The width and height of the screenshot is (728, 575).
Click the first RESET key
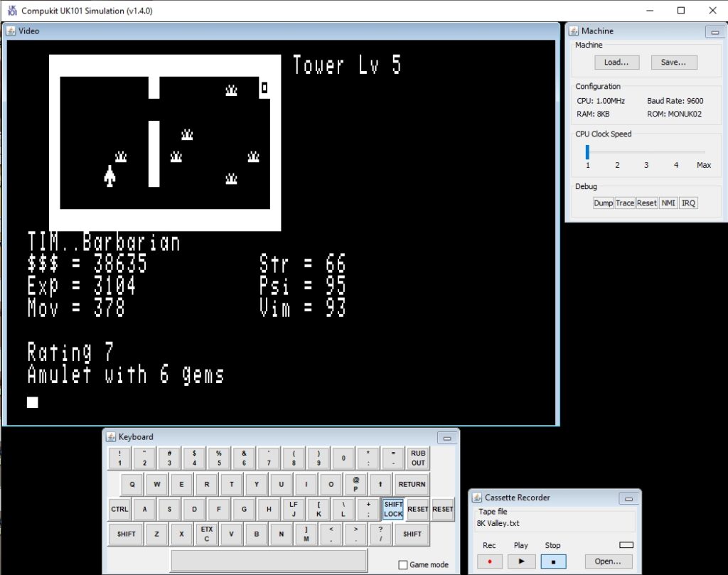point(418,509)
